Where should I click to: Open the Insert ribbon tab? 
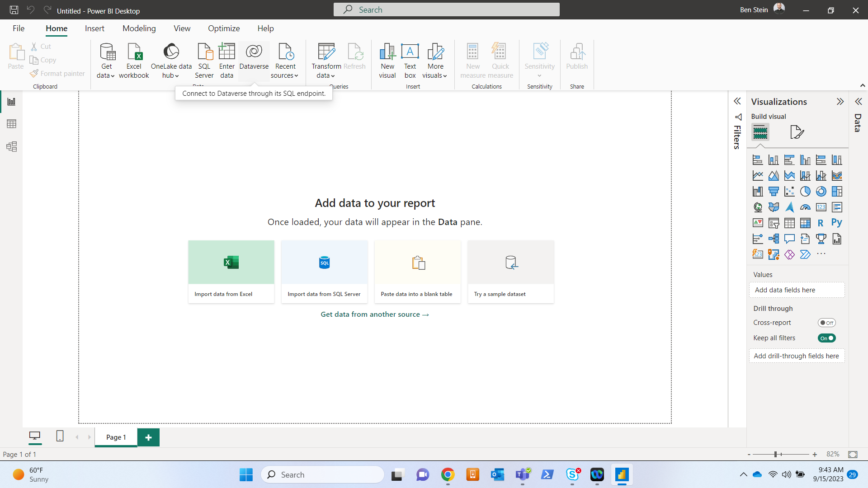pyautogui.click(x=94, y=28)
